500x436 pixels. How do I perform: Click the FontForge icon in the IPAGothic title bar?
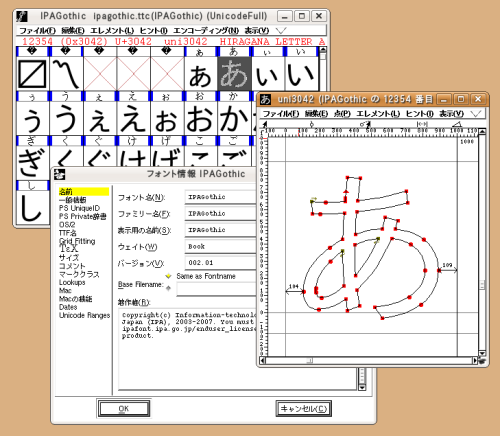(22, 16)
